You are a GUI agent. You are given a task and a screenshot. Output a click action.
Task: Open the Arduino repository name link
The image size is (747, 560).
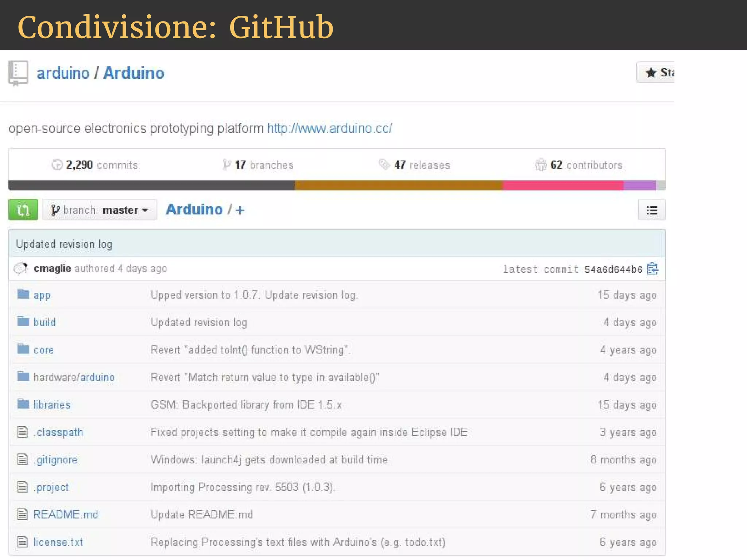(134, 73)
